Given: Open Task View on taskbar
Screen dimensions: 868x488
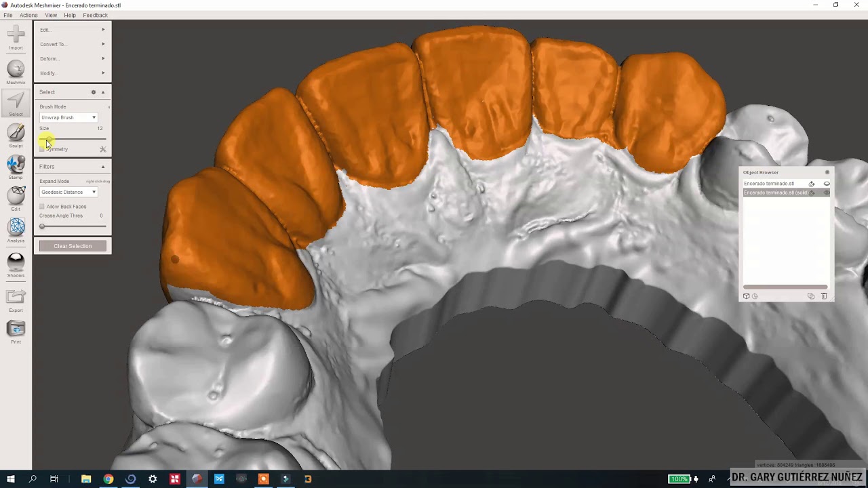Looking at the screenshot, I should tap(54, 479).
